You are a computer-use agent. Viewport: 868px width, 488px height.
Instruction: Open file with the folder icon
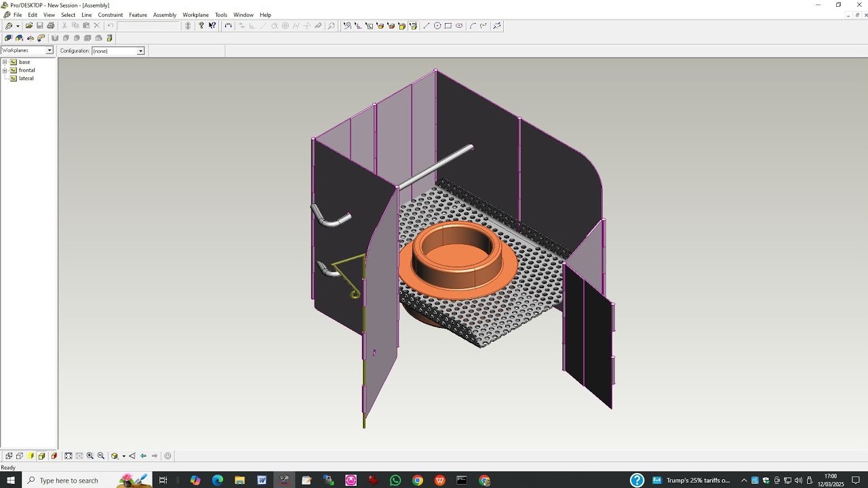point(29,26)
